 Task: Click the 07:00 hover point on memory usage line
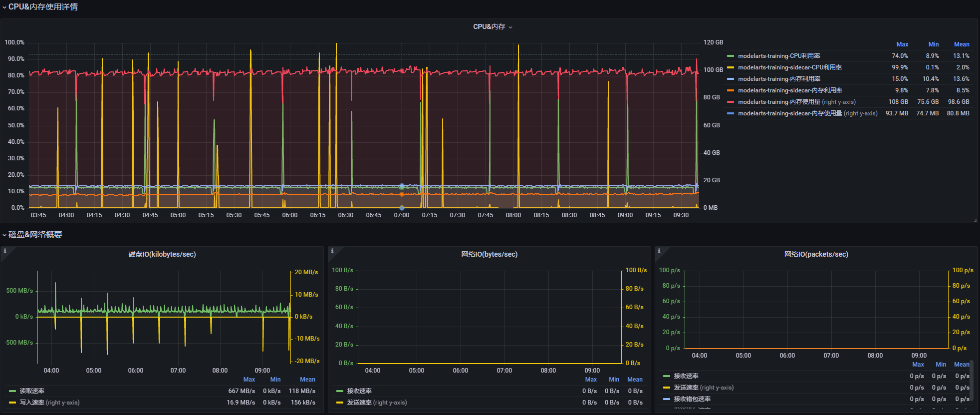click(x=402, y=71)
